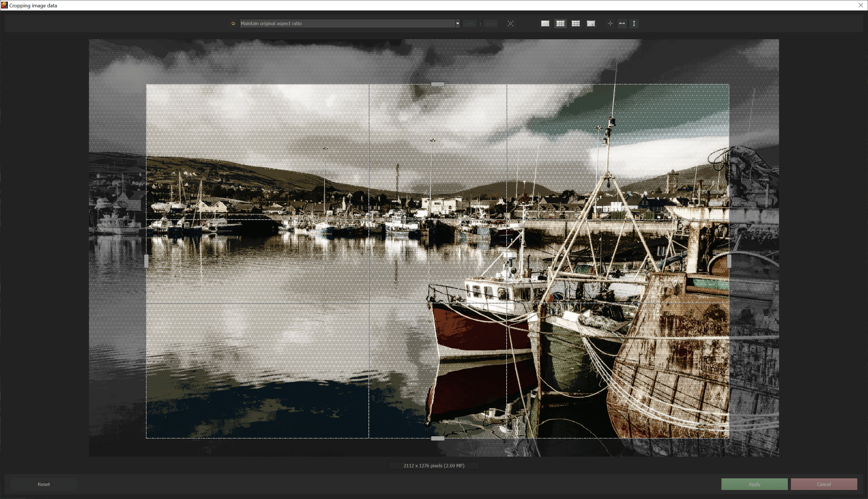Select the no-guides overlay icon
868x499 pixels.
point(545,24)
